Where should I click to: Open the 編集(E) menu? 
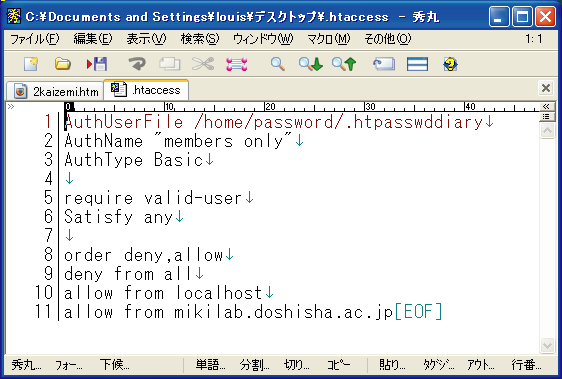tap(93, 39)
